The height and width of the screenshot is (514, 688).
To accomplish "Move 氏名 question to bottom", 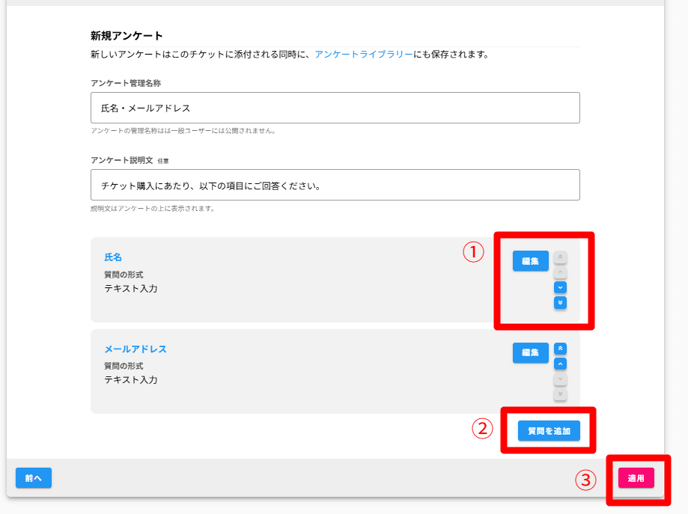I will coord(560,302).
